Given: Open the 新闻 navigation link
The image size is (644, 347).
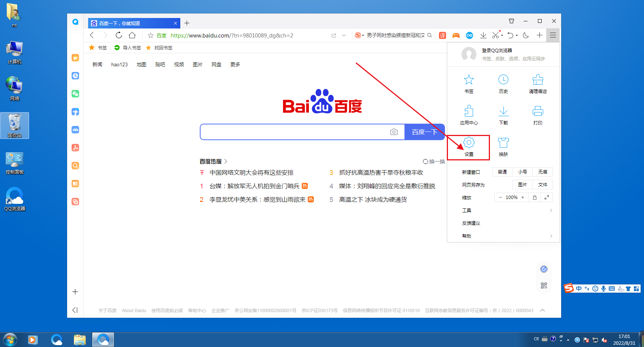Looking at the screenshot, I should [x=97, y=64].
